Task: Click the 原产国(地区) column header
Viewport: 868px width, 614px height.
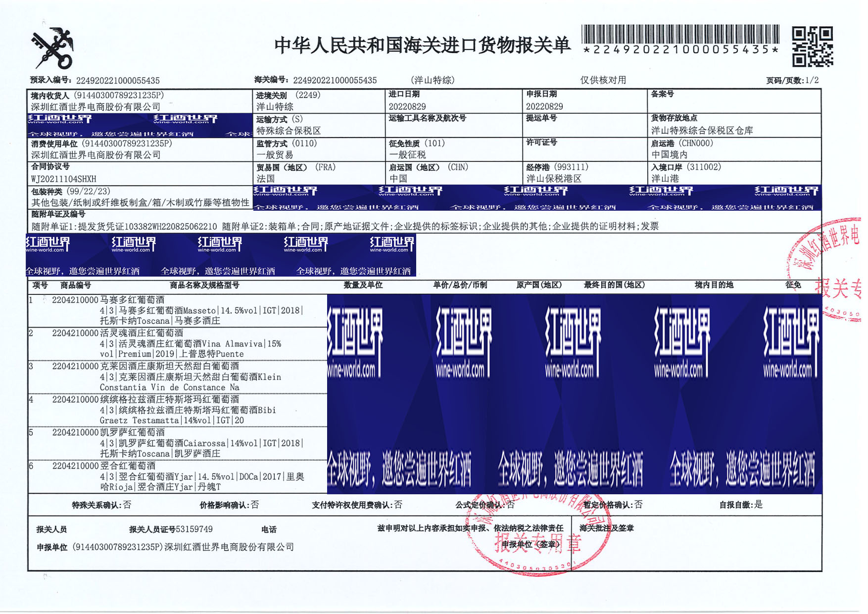Action: [x=539, y=285]
